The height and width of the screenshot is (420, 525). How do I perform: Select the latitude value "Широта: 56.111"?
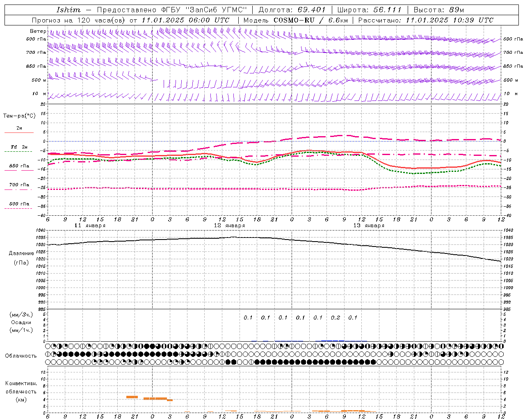370,9
